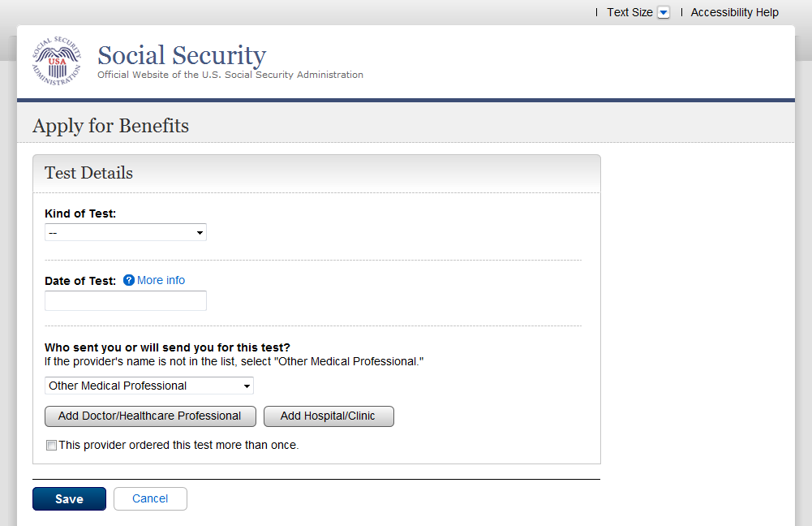
Task: Focus the Date of Test input field
Action: (126, 301)
